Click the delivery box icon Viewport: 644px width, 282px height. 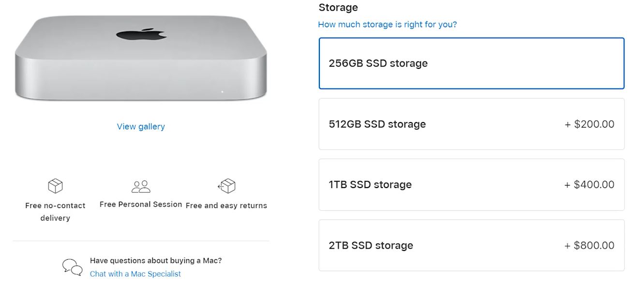(55, 186)
